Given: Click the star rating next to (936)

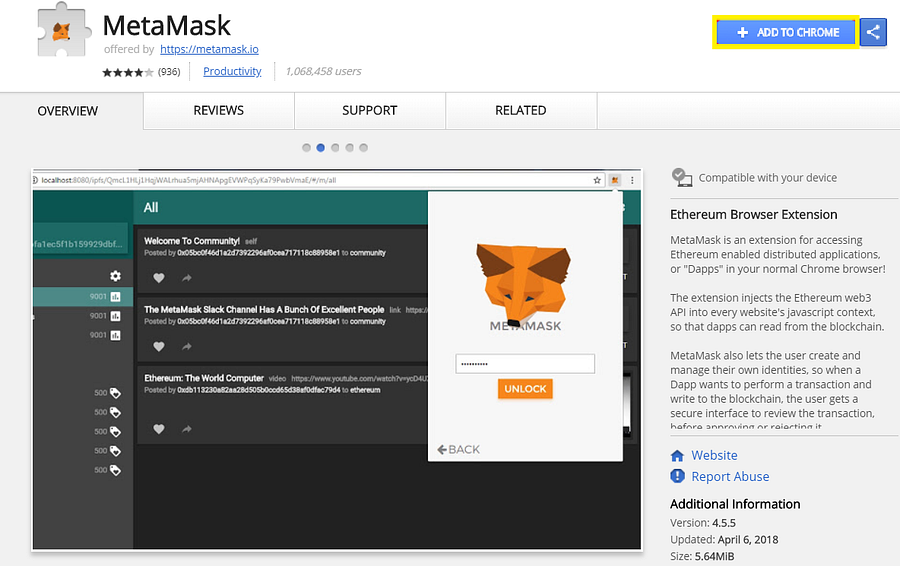Looking at the screenshot, I should (x=128, y=72).
